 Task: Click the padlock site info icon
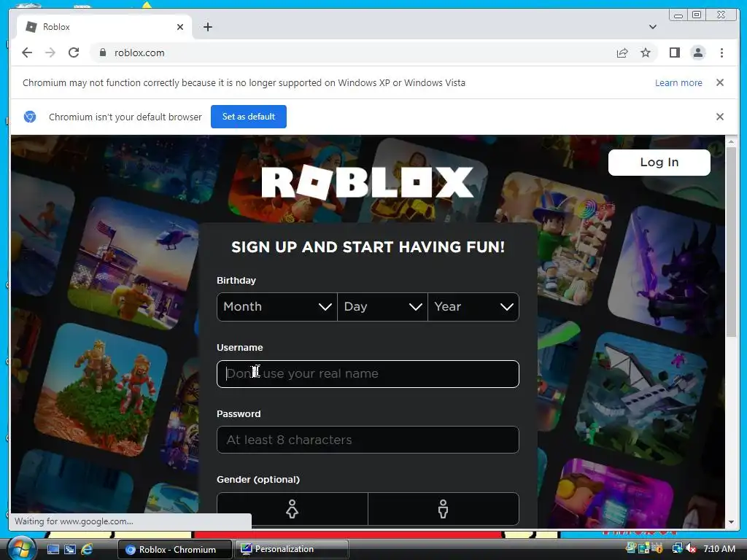click(102, 52)
